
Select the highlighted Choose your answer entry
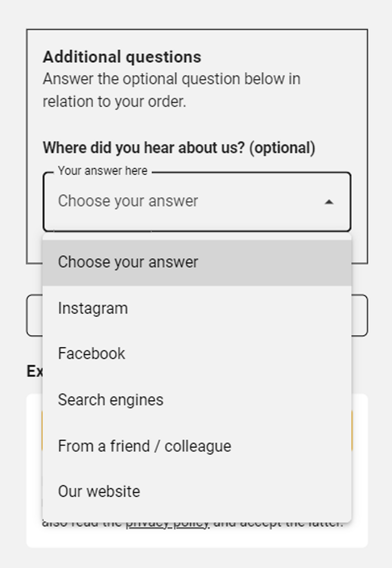128,261
